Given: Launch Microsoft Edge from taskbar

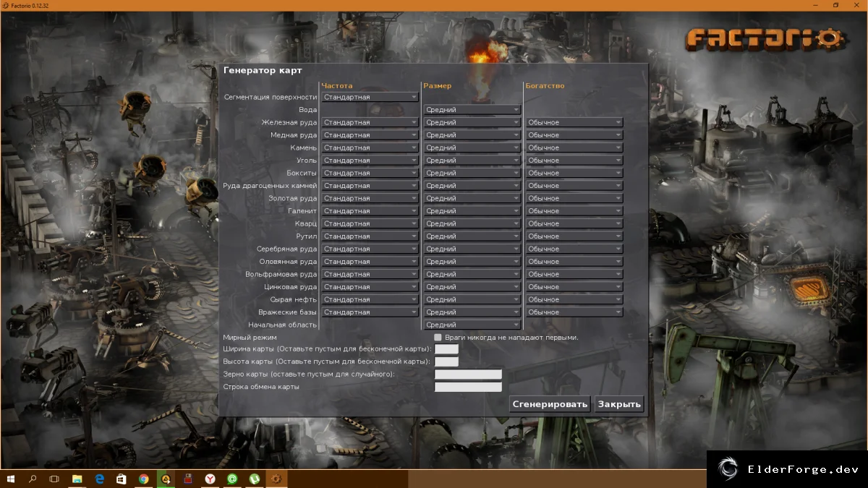Looking at the screenshot, I should coord(99,479).
